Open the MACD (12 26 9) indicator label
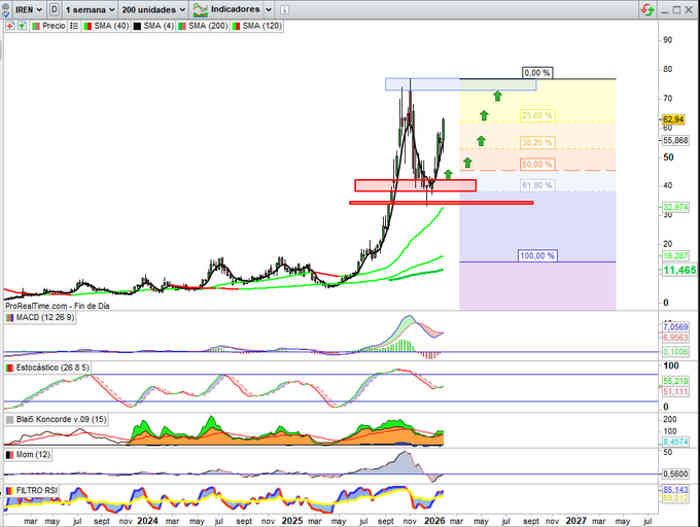Screen dimensions: 700x527 click(x=46, y=317)
